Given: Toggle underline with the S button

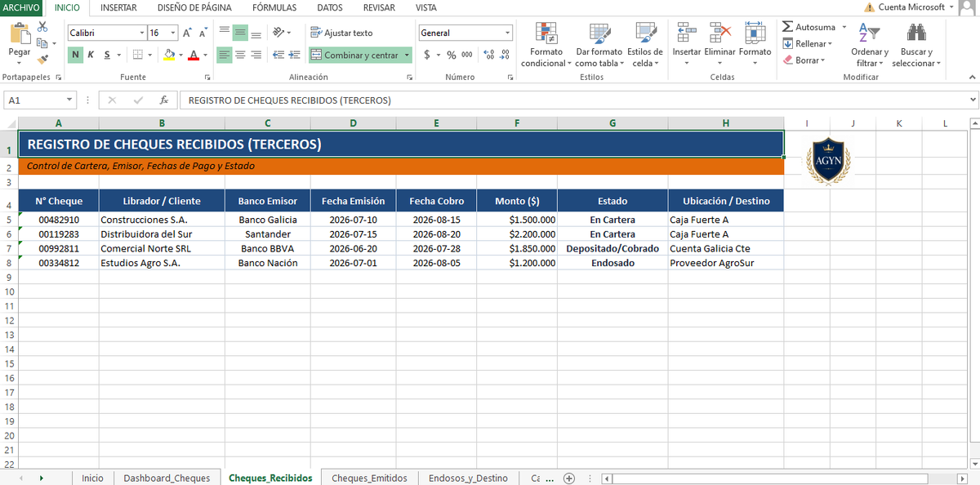Looking at the screenshot, I should [105, 55].
